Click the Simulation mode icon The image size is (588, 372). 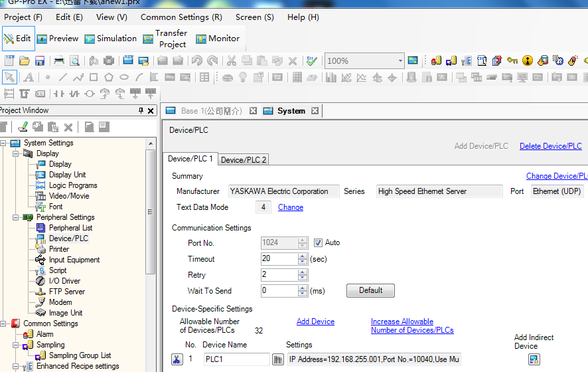110,39
